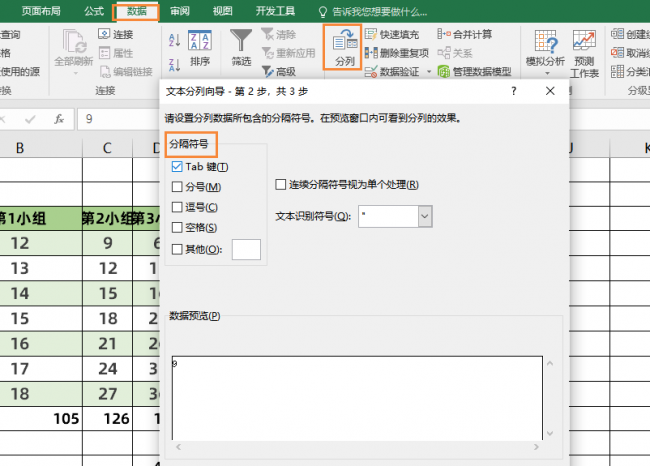Click the 合并计算 consolidate icon
This screenshot has width=650, height=466.
click(444, 34)
